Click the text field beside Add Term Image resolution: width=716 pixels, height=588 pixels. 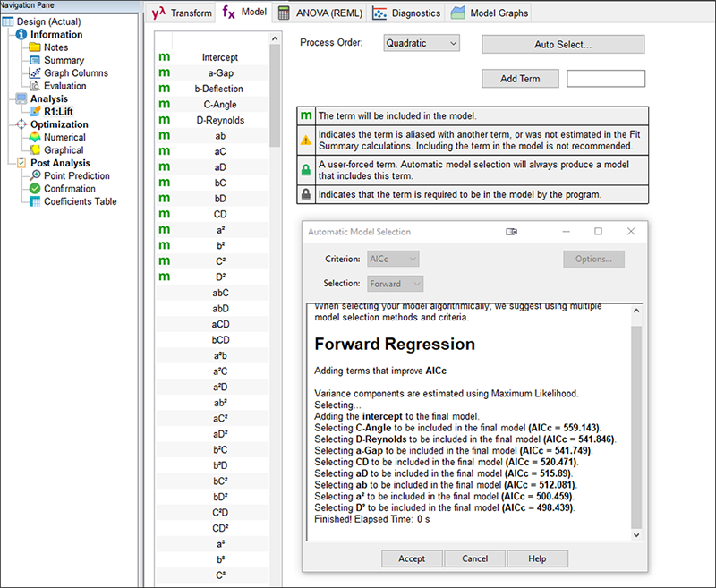tap(606, 79)
